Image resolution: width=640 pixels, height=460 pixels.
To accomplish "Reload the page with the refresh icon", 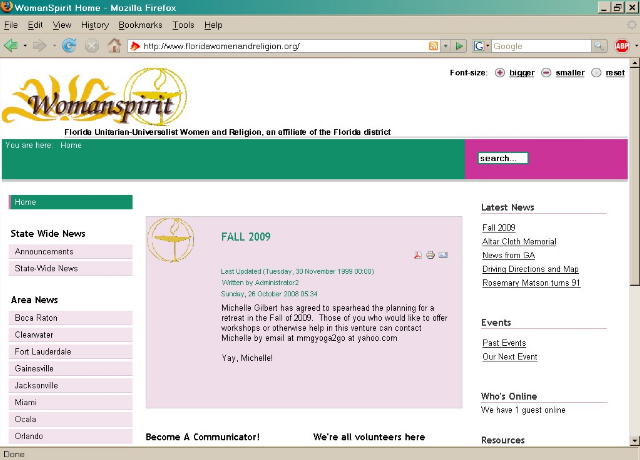I will (x=69, y=45).
